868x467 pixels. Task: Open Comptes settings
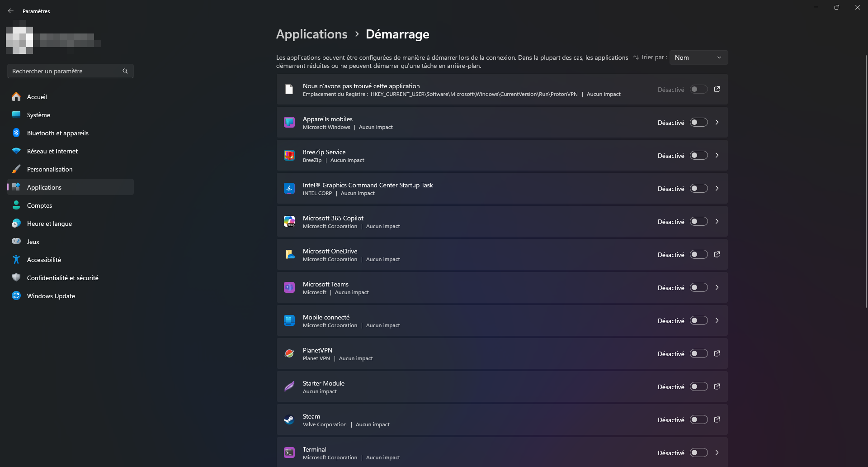[71, 205]
